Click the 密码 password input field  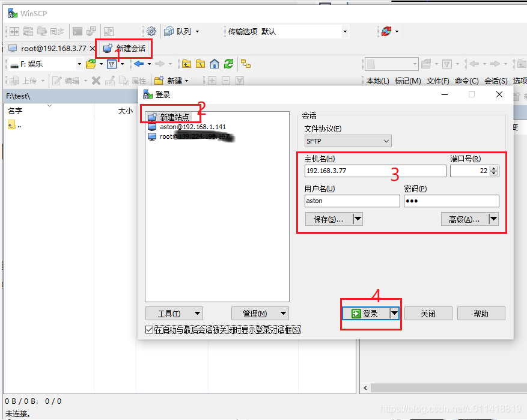coord(451,201)
